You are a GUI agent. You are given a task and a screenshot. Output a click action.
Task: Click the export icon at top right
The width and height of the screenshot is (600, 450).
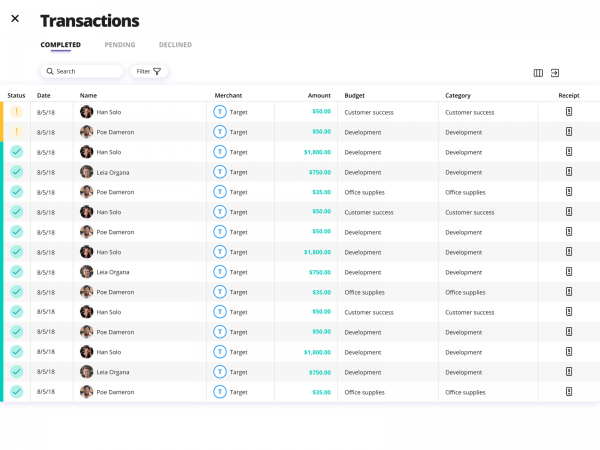pyautogui.click(x=555, y=72)
